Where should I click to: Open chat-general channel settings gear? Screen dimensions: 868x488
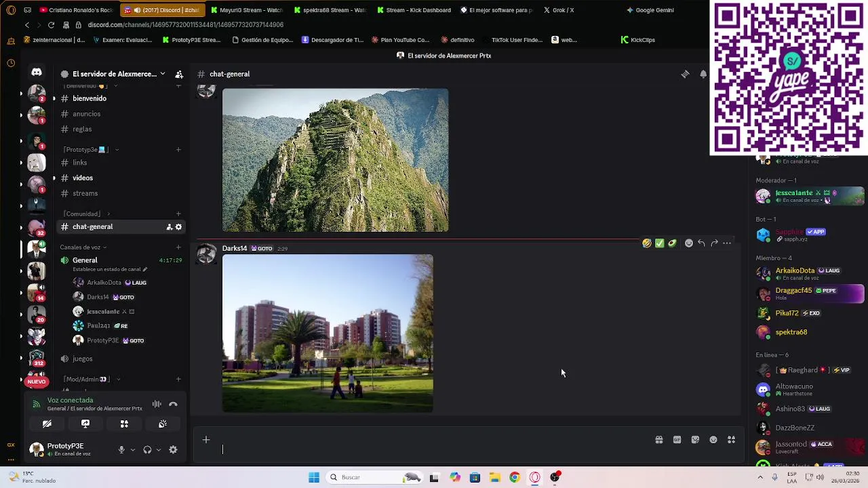tap(178, 227)
